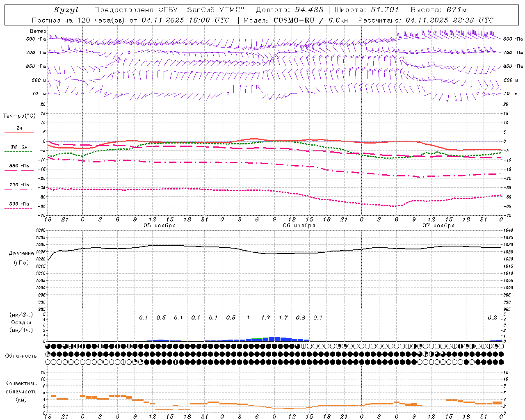Click the computed time Рассчитано: 04.11.2025 22:38 UTC

[426, 20]
